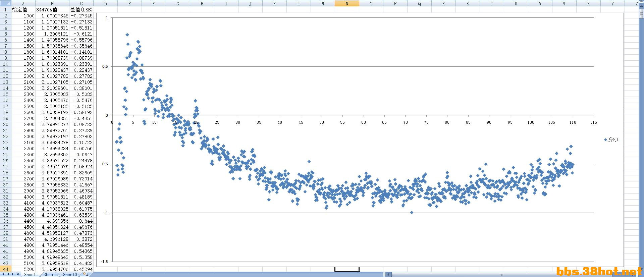Viewport: 644px width, 277px height.
Task: Jump to the first sheet using the navigation arrow
Action: pos(3,274)
